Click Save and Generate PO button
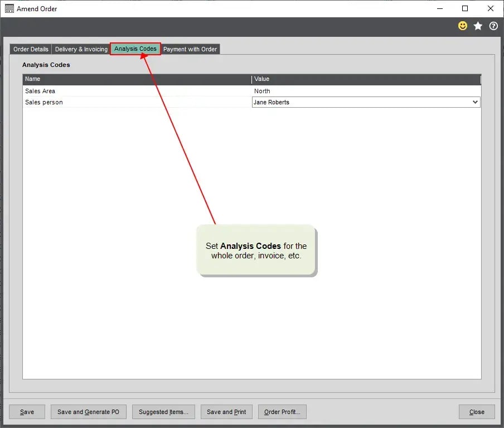Screen dimensions: 504x428 click(89, 412)
